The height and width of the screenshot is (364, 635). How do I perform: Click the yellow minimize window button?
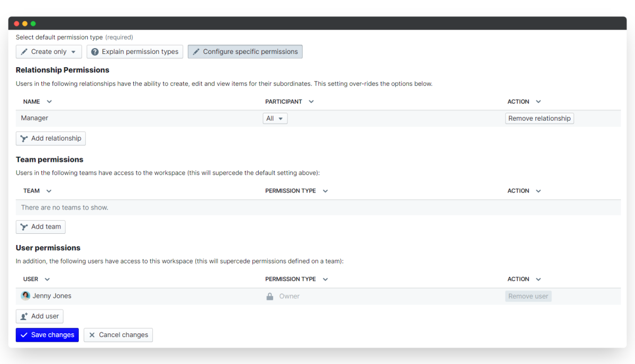click(x=25, y=23)
